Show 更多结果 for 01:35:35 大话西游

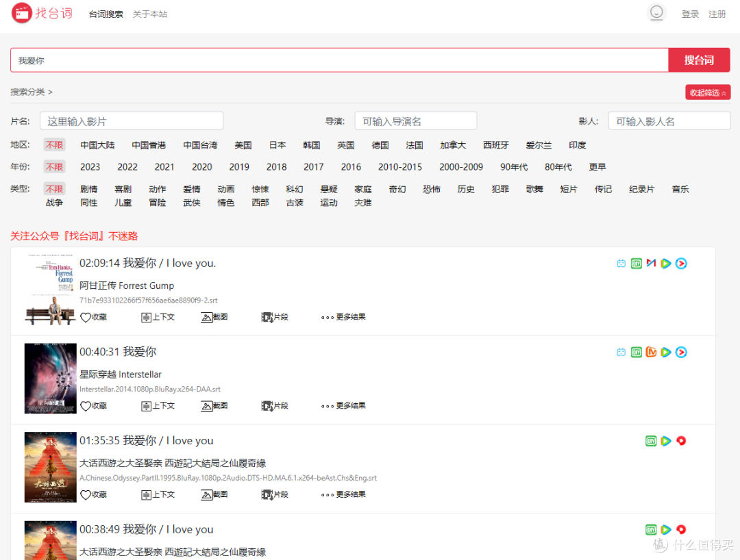tap(343, 494)
